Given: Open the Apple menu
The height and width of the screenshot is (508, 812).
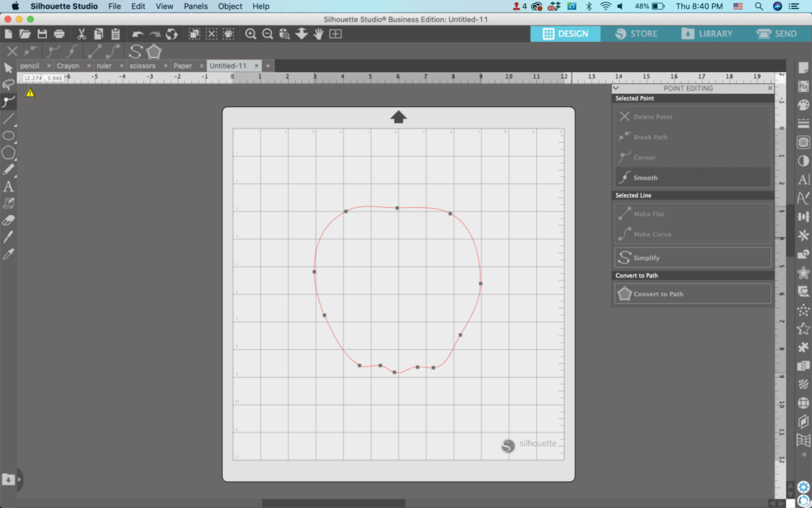Looking at the screenshot, I should (x=15, y=6).
